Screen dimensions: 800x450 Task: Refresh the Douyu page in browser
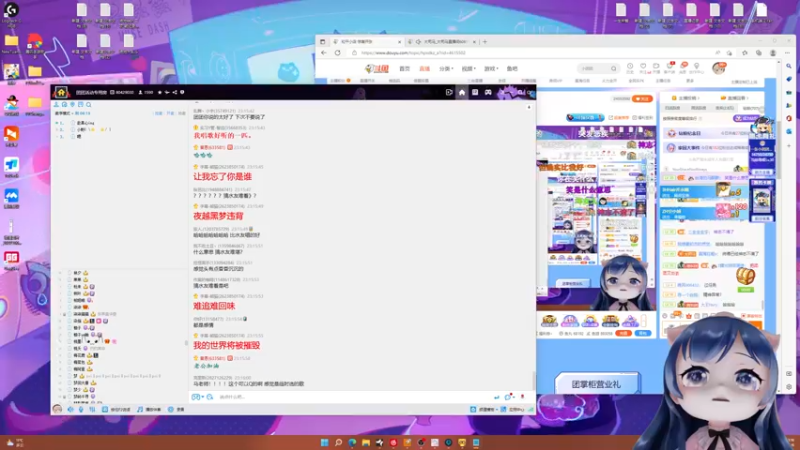[x=338, y=53]
